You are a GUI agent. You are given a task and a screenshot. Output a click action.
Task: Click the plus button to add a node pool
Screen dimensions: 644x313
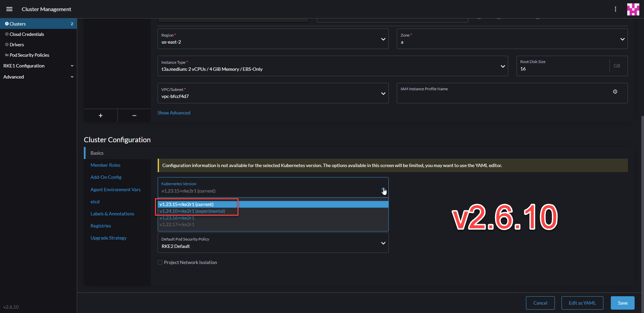click(x=101, y=115)
